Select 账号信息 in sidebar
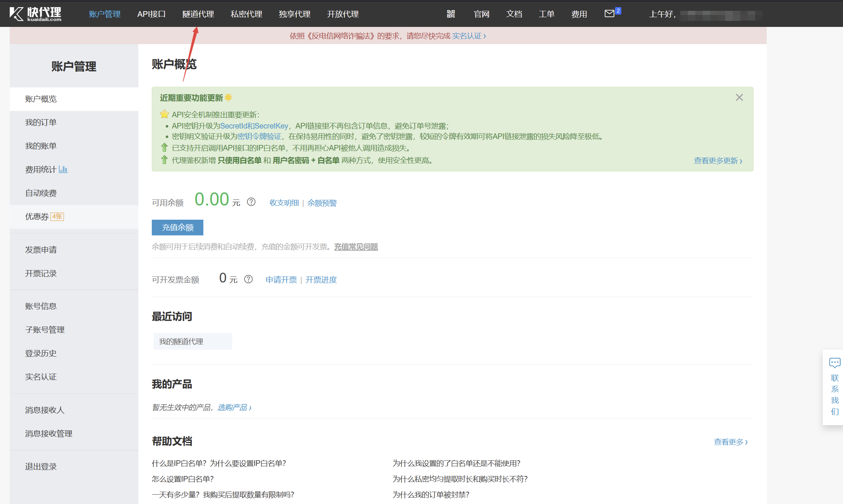843x504 pixels. click(x=74, y=306)
